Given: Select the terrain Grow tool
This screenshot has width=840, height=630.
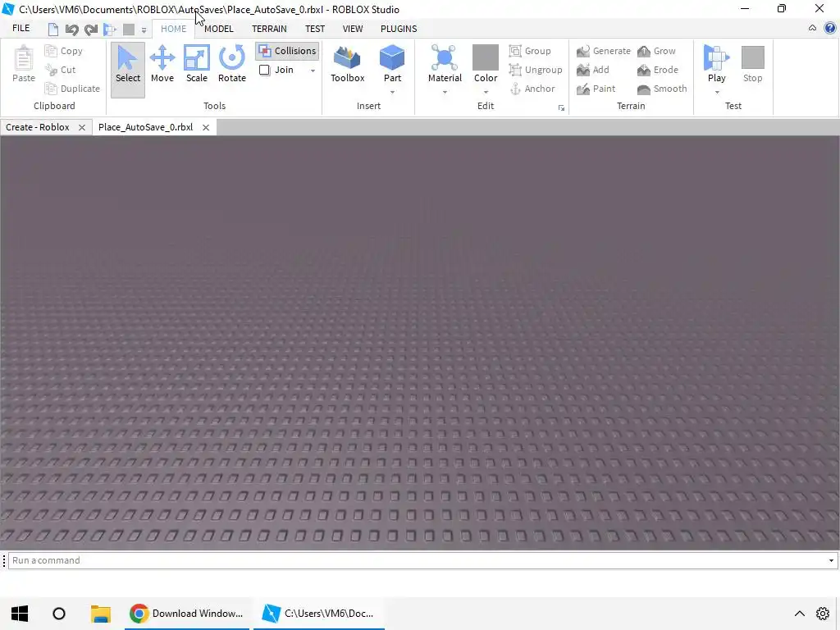Looking at the screenshot, I should (x=656, y=51).
